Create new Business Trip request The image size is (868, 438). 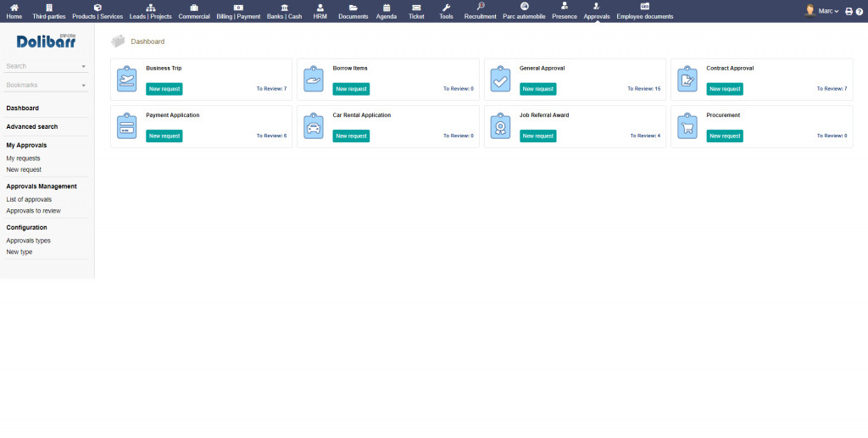tap(164, 89)
